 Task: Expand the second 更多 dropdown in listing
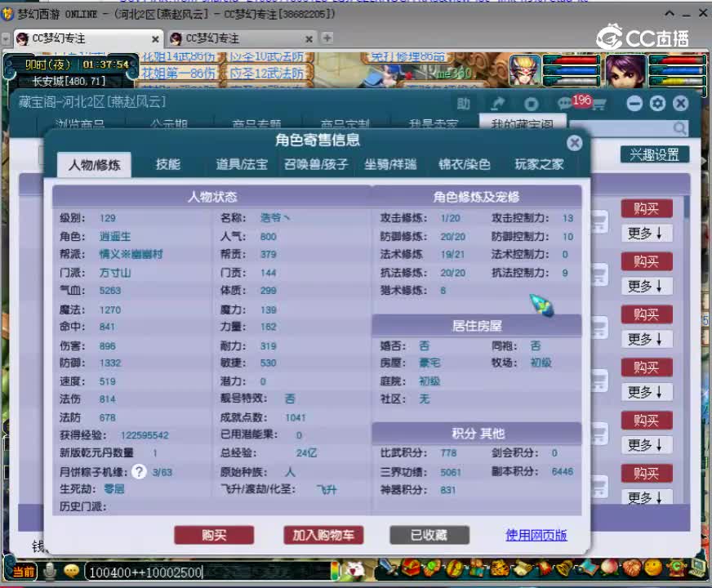coord(647,286)
